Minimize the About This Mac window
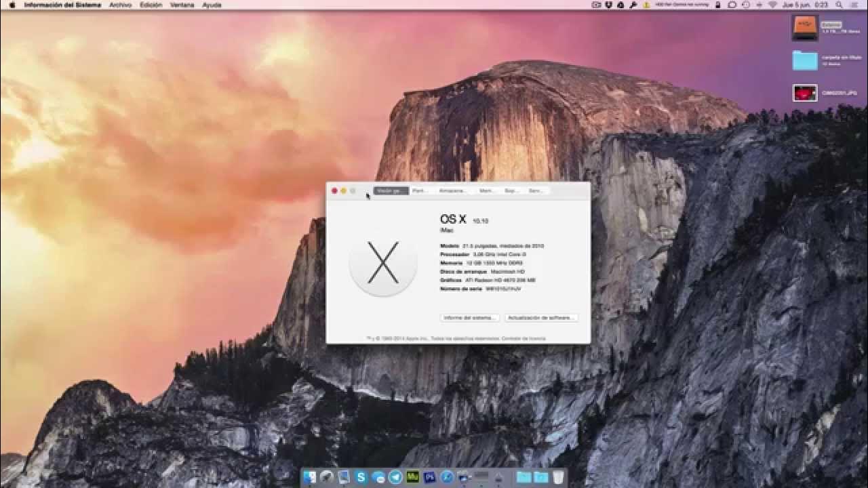Image resolution: width=868 pixels, height=488 pixels. (343, 191)
